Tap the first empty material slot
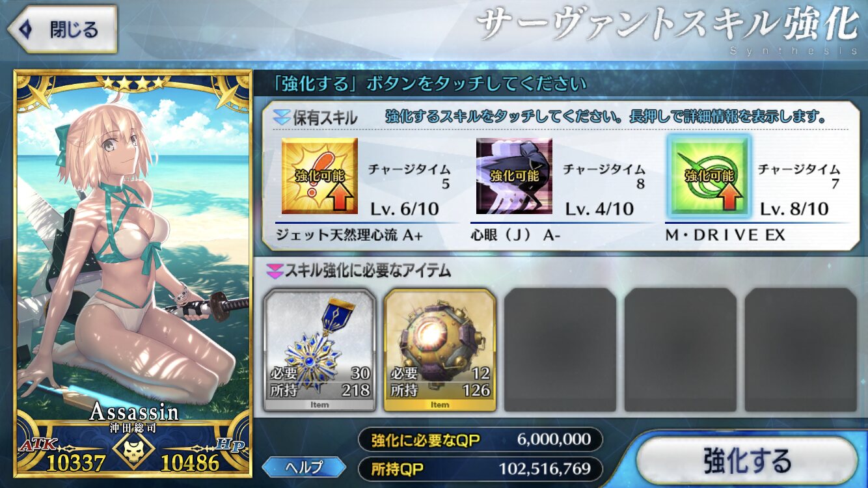868x488 pixels. (560, 350)
